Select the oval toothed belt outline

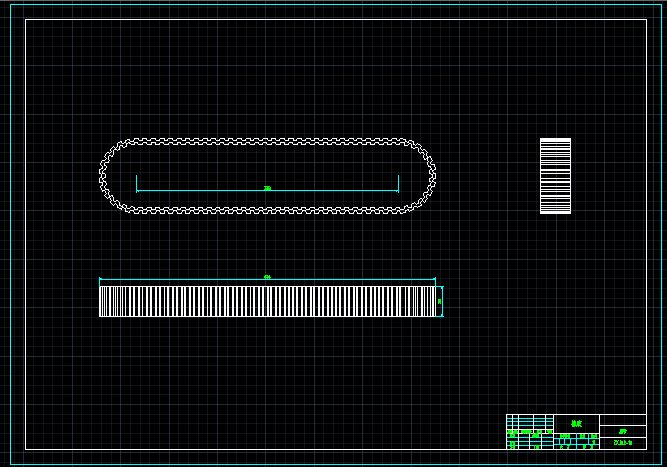point(267,140)
